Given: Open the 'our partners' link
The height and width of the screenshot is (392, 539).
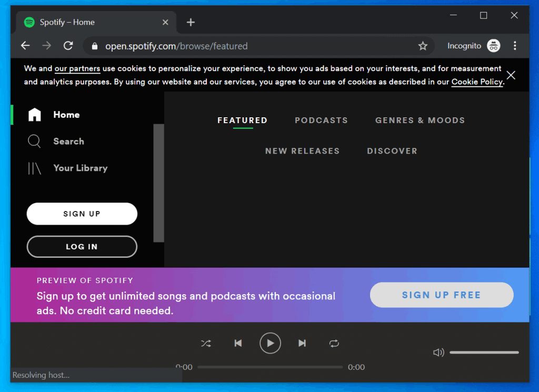Looking at the screenshot, I should 77,68.
